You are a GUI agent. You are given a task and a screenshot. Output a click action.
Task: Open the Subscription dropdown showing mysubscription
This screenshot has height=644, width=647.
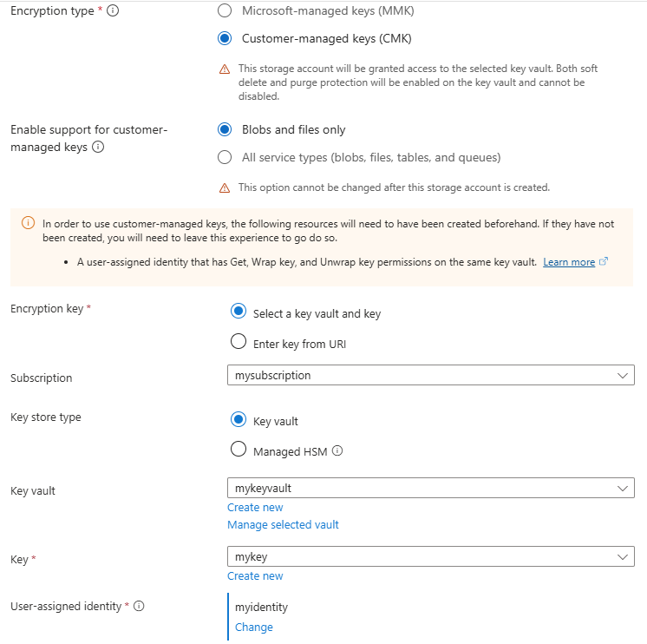tap(431, 375)
